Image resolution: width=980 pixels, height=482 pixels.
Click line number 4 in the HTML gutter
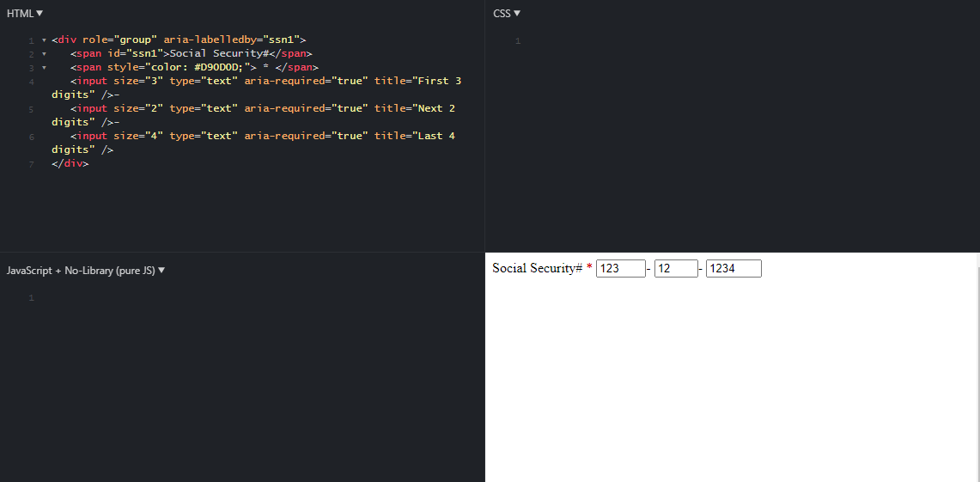(x=31, y=82)
